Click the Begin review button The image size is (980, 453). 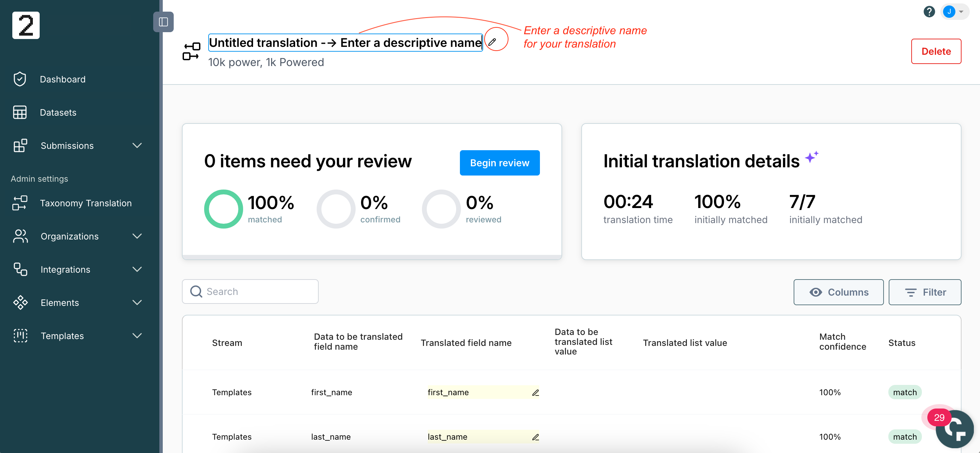coord(500,163)
